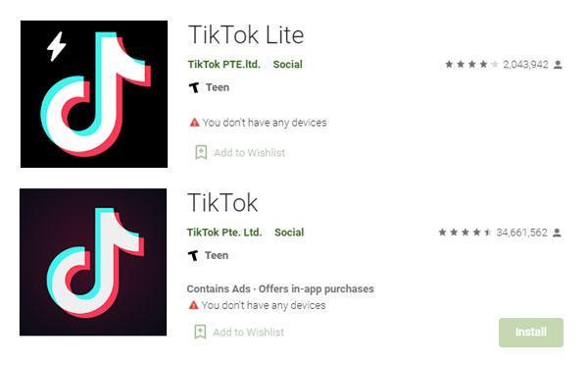Click Teen rating icon for TikTok Lite
The width and height of the screenshot is (588, 365).
194,88
